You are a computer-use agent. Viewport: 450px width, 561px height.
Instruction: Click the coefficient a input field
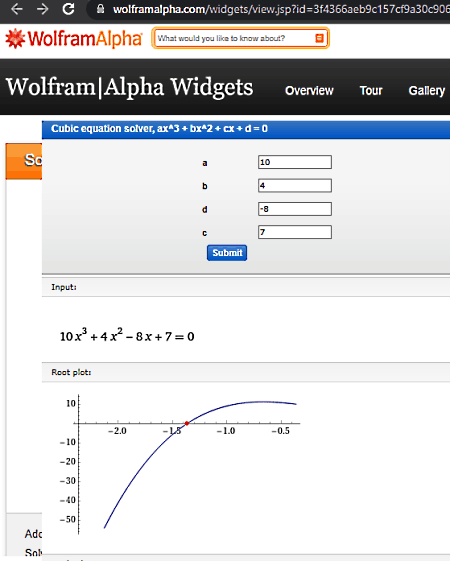click(295, 162)
